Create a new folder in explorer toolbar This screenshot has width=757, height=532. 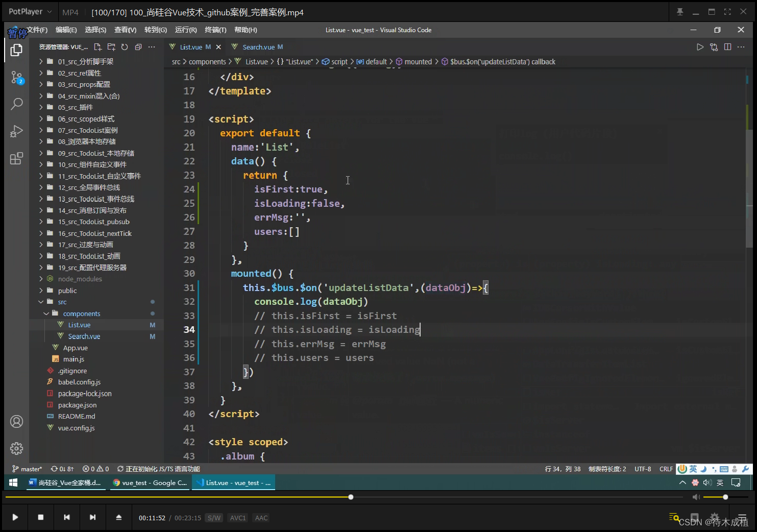[111, 47]
